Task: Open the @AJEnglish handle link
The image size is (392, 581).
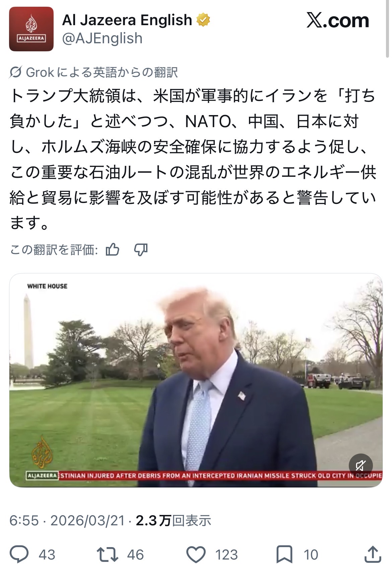Action: point(102,39)
